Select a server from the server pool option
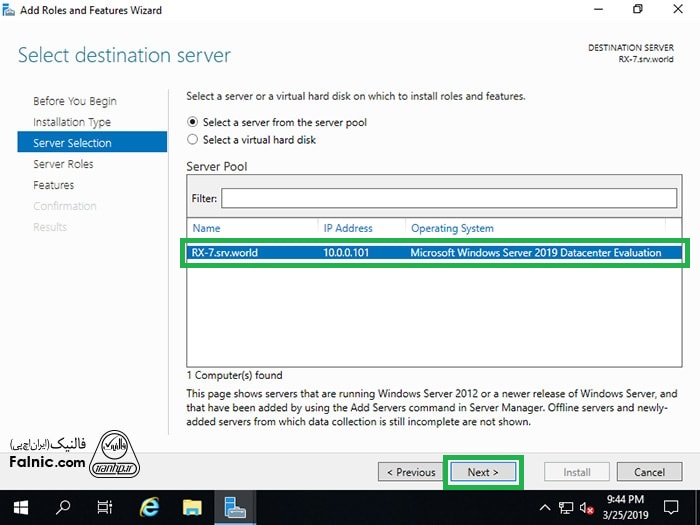 tap(193, 122)
